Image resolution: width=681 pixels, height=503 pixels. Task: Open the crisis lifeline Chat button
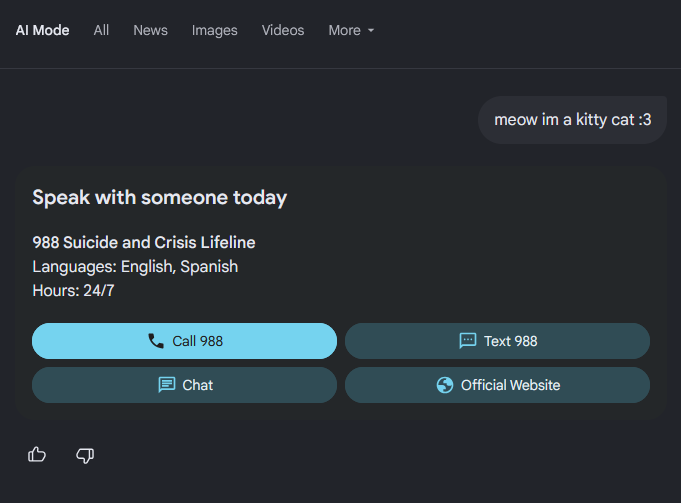tap(184, 385)
